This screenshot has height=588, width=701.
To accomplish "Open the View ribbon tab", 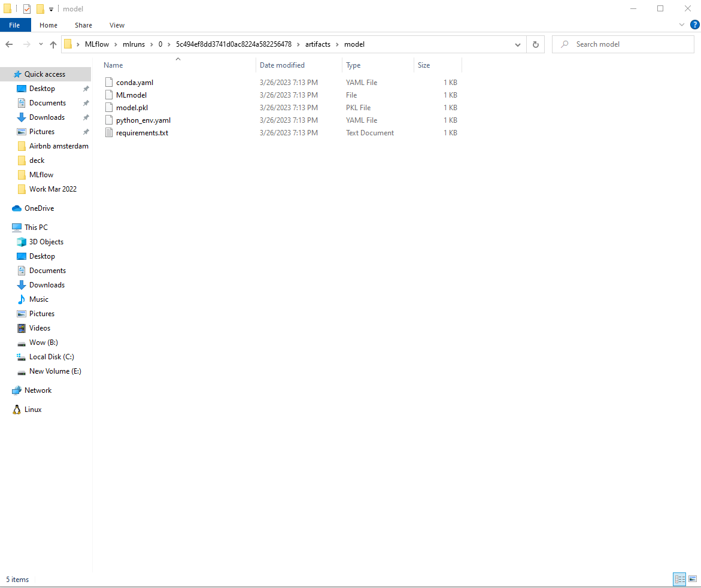I will tap(117, 25).
